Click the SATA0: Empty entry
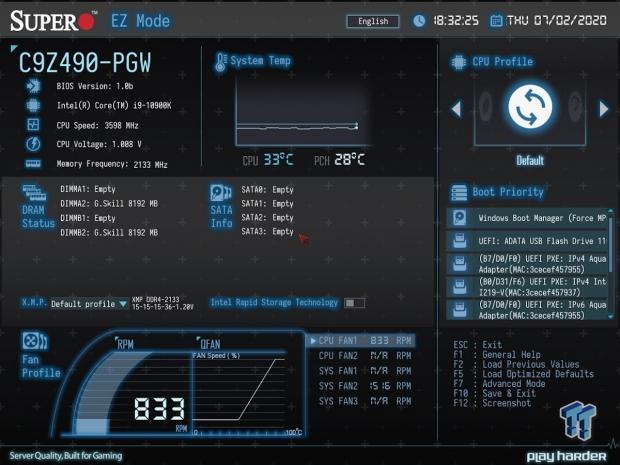The height and width of the screenshot is (465, 620). pyautogui.click(x=267, y=190)
